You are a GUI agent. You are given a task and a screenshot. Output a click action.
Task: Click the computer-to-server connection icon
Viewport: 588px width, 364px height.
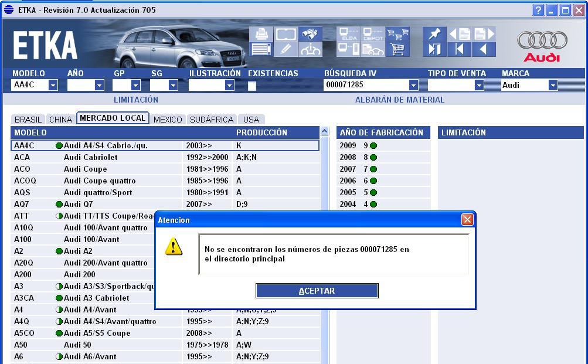(349, 49)
